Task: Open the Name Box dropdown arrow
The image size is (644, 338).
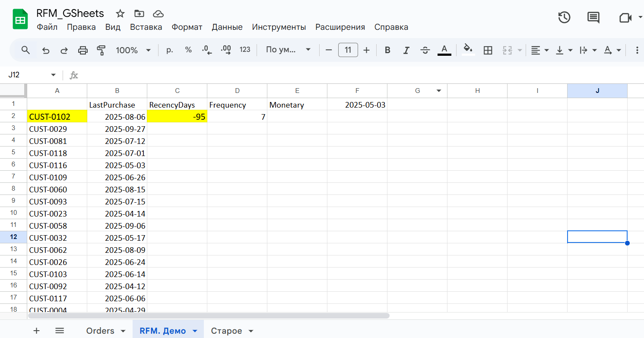Action: point(54,75)
